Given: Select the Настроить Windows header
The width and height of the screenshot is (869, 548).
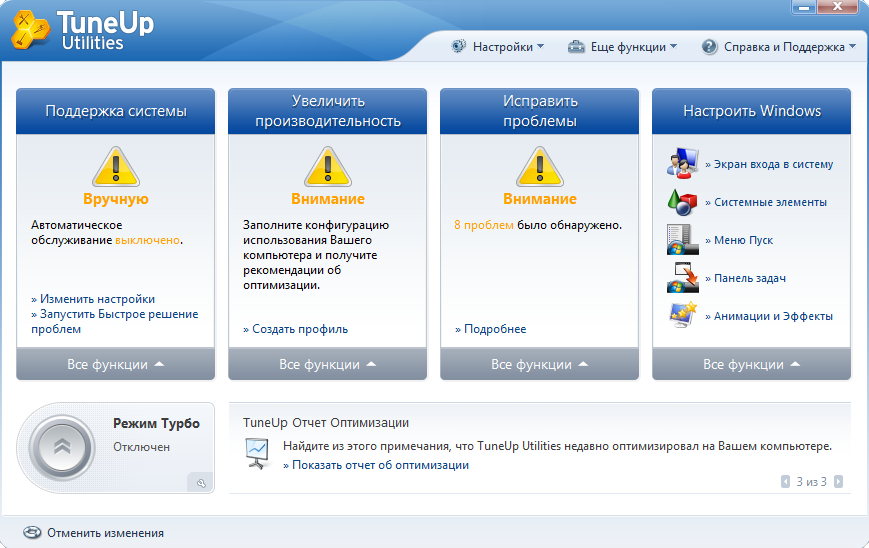Looking at the screenshot, I should (x=752, y=111).
